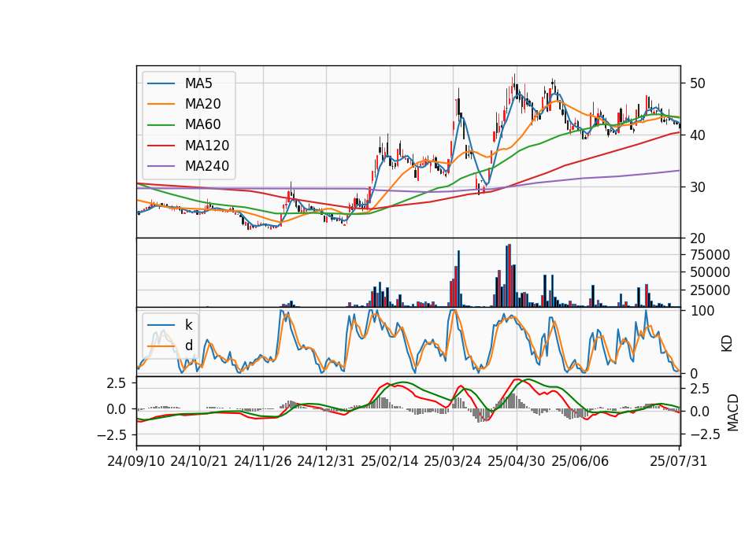Click the blue MA5 legend line sample
The image size is (756, 543).
[161, 83]
